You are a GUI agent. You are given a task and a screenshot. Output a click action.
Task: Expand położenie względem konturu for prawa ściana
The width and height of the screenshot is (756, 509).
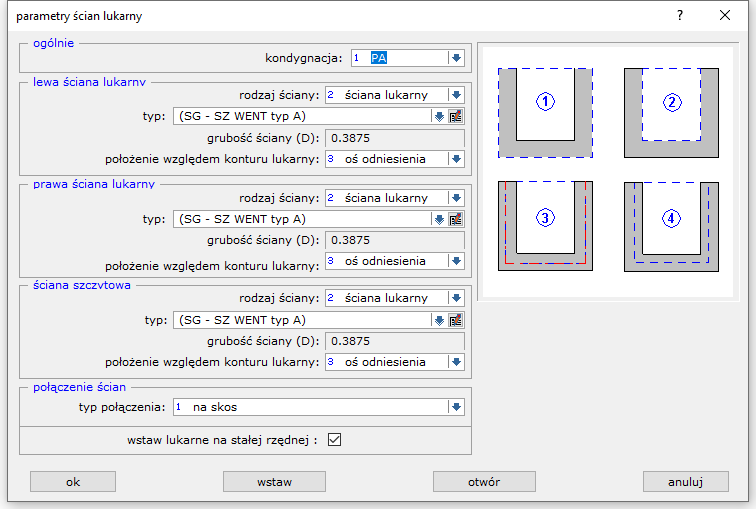[456, 261]
